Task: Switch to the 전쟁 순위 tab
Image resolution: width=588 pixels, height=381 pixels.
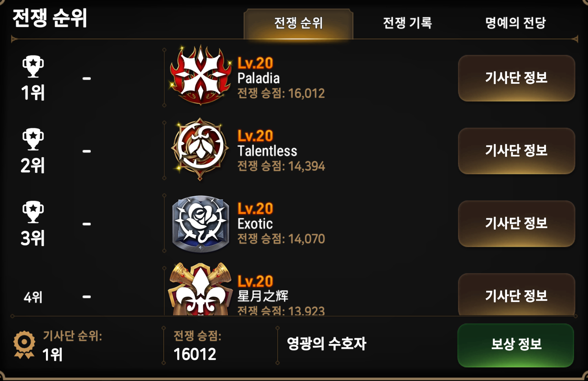Action: coord(298,24)
